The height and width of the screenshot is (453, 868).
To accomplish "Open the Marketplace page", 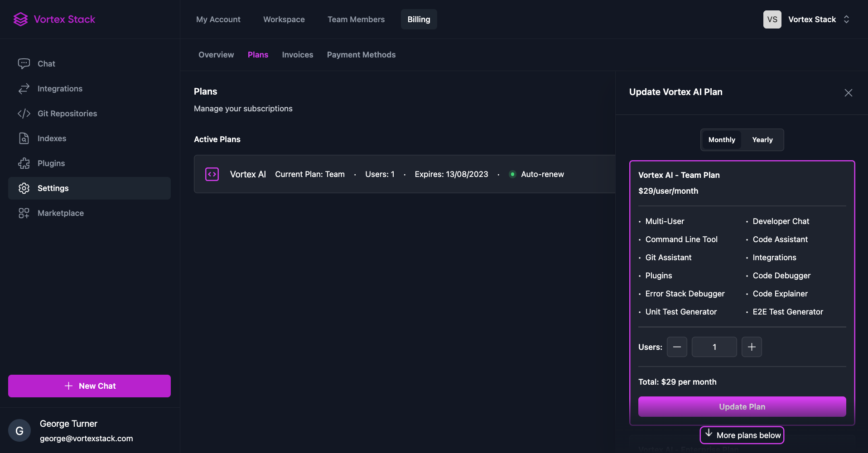I will pos(89,213).
